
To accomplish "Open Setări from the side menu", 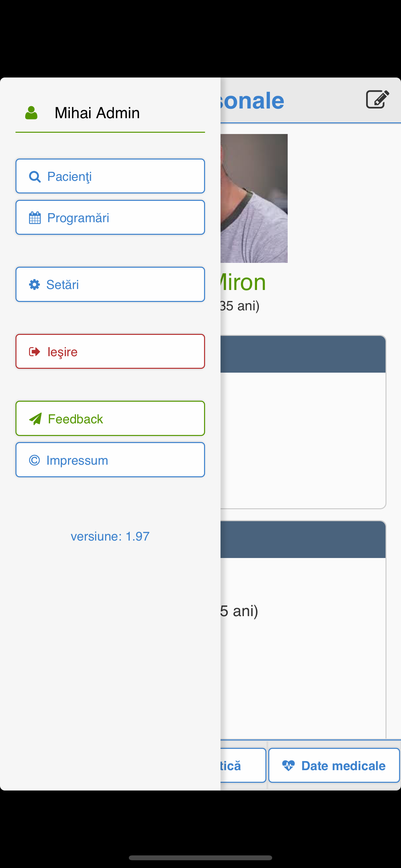I will [110, 284].
